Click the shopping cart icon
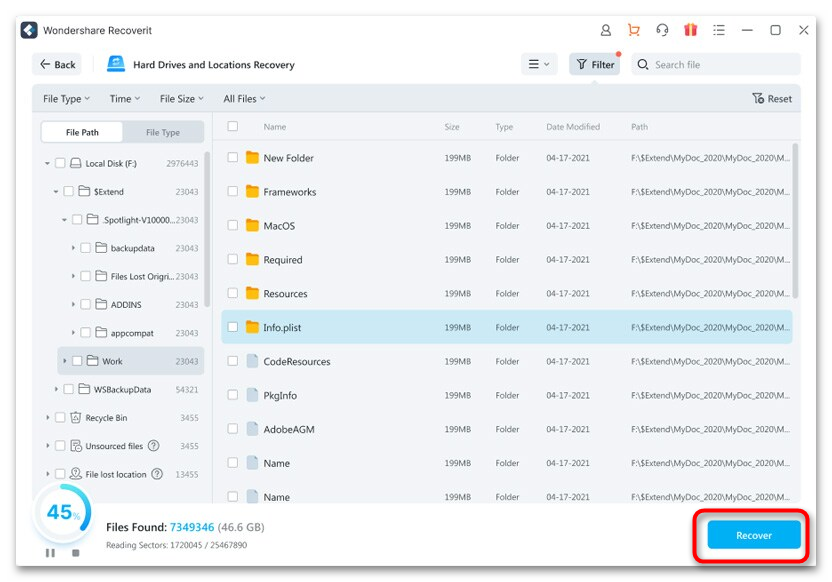832x582 pixels. pyautogui.click(x=633, y=30)
